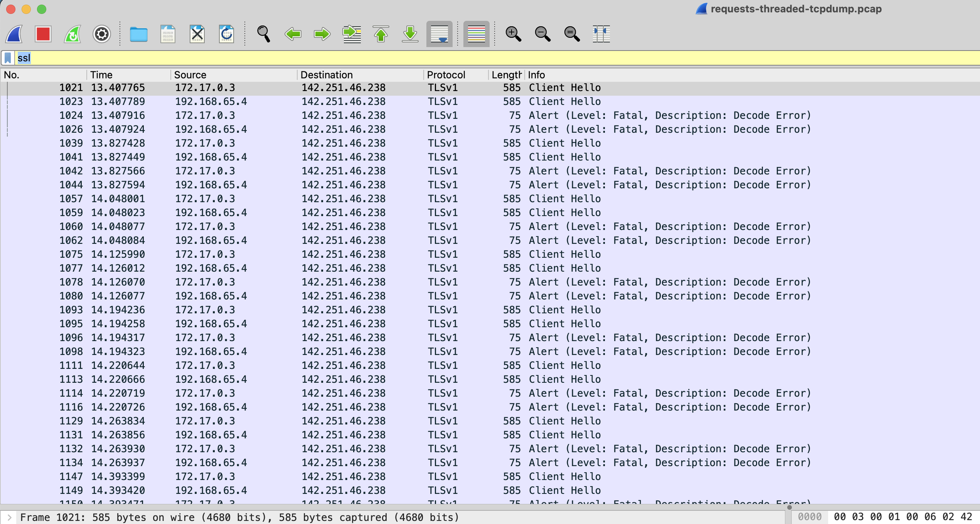Screen dimensions: 980x524
Task: Sort by the Source column header
Action: (234, 75)
